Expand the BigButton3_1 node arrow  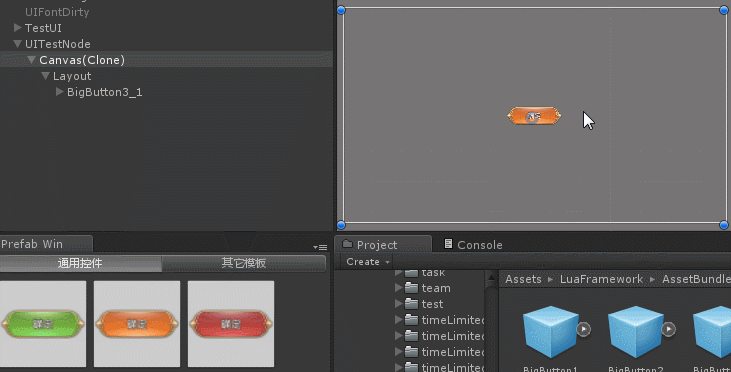[60, 91]
